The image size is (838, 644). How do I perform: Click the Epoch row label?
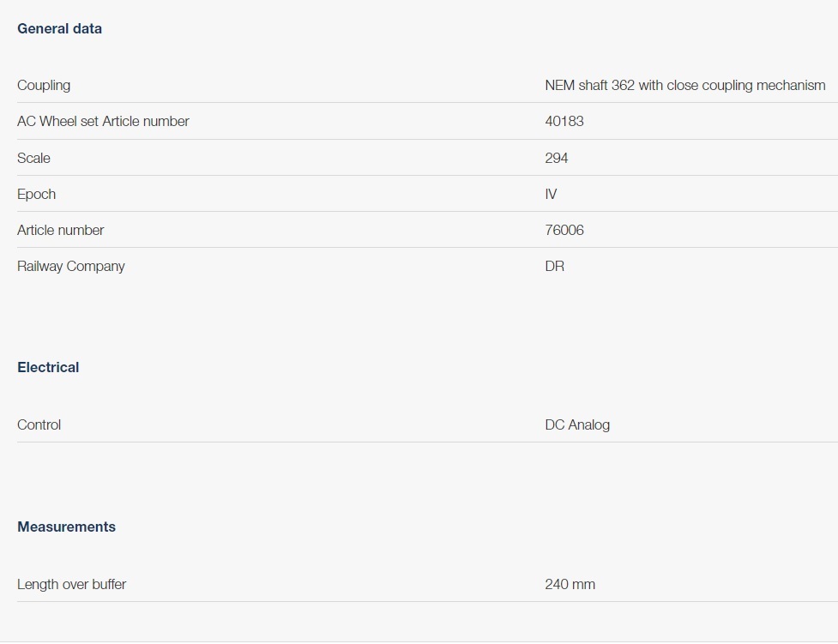pos(36,194)
